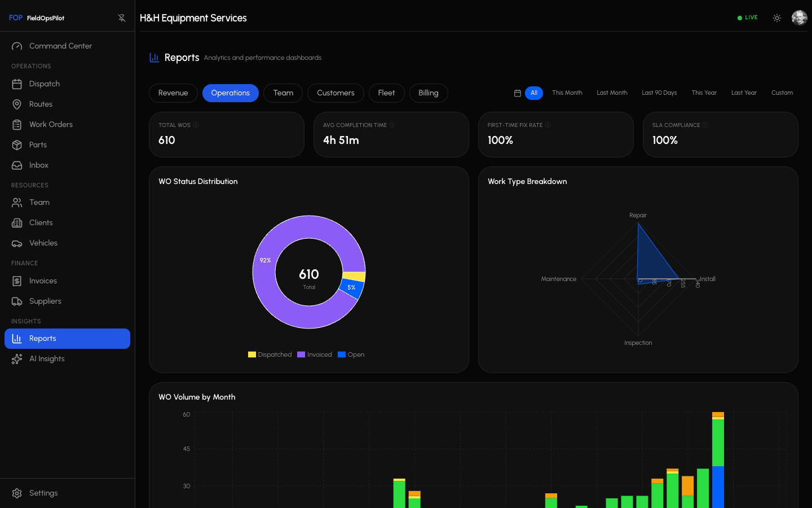The image size is (812, 508).
Task: Click the Dispatched legend swatch below the donut
Action: pyautogui.click(x=251, y=354)
